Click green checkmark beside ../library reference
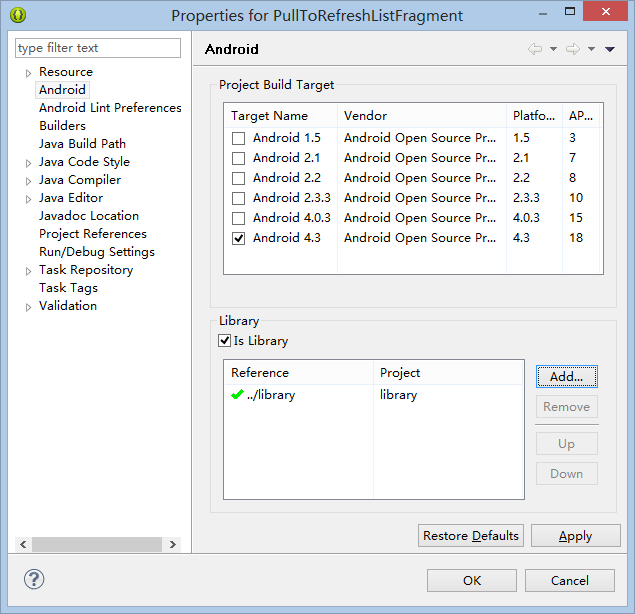The image size is (635, 614). 237,394
